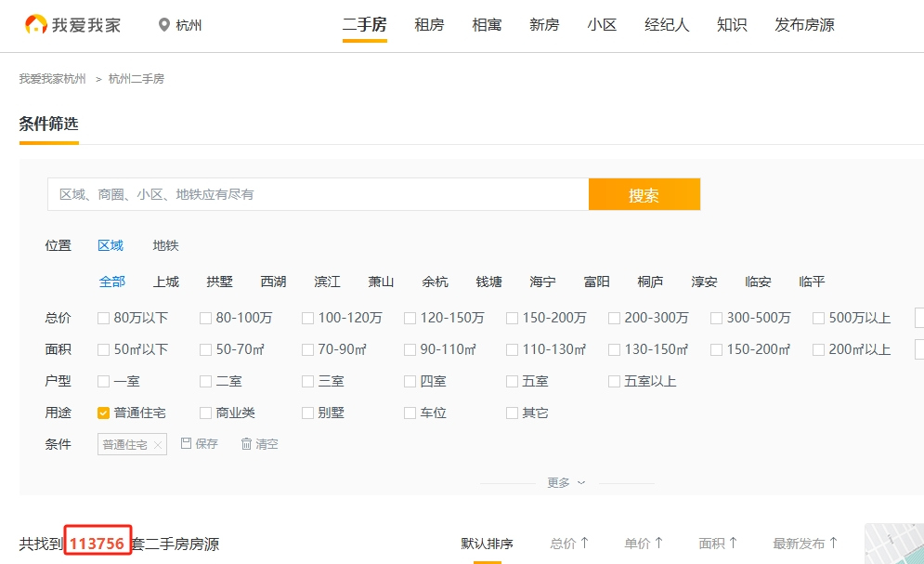
Task: Open the 小区 navigation tab
Action: 602,25
